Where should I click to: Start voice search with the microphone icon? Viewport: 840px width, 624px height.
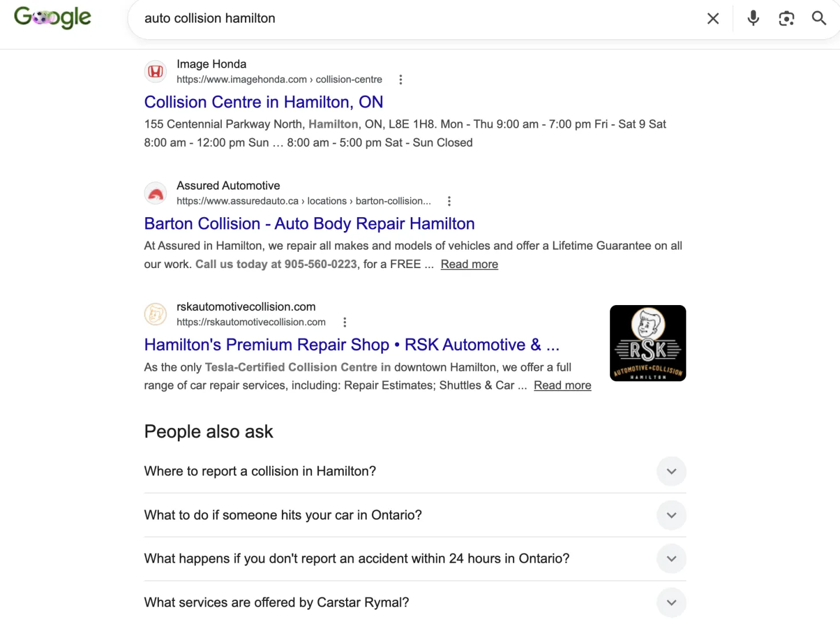[x=753, y=18]
